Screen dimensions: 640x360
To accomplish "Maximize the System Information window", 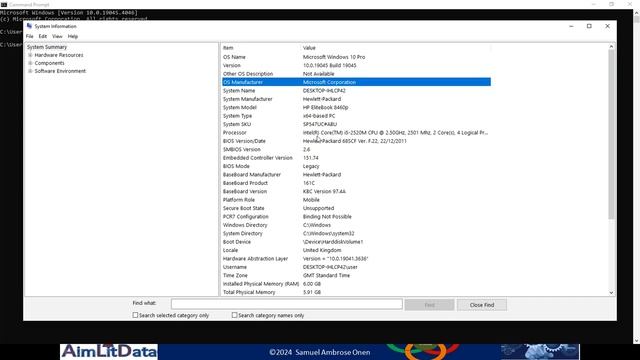I will 589,26.
